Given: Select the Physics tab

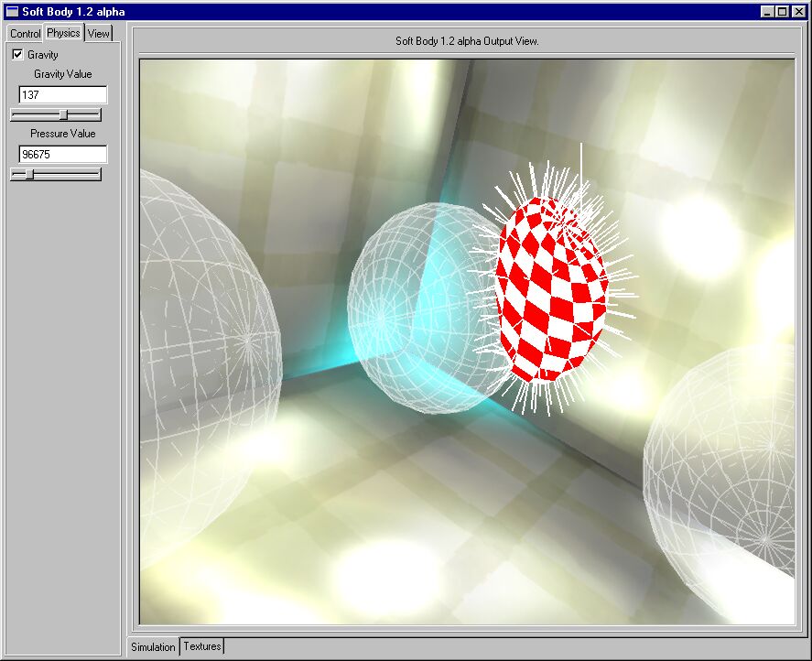Looking at the screenshot, I should [63, 33].
